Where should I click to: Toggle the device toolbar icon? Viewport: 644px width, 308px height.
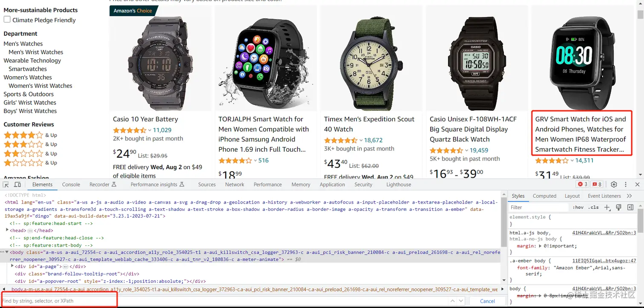click(17, 184)
